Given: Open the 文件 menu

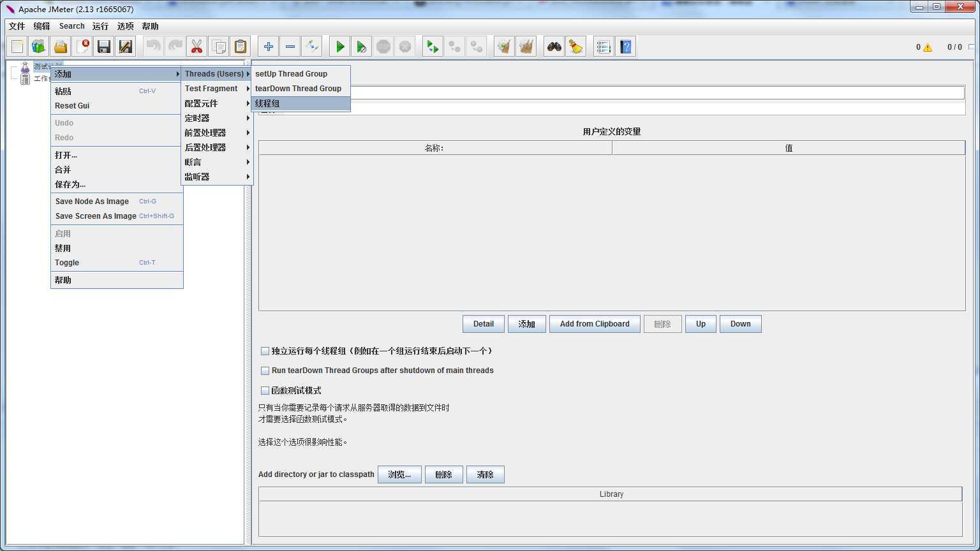Looking at the screenshot, I should pos(17,26).
